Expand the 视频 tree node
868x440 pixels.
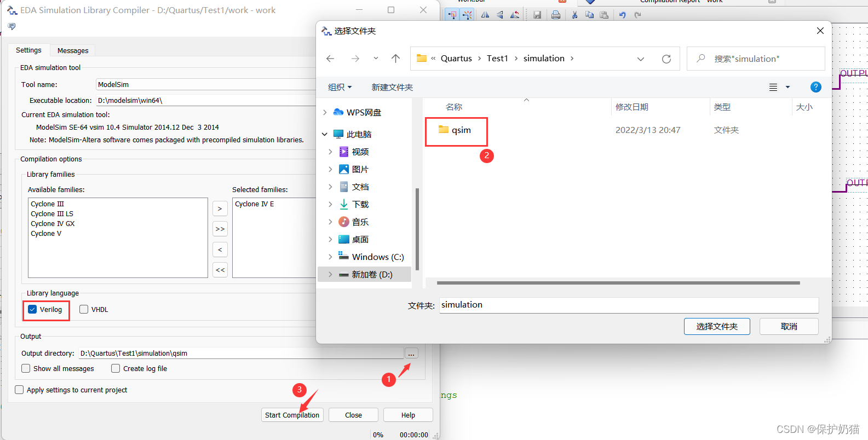pyautogui.click(x=330, y=152)
